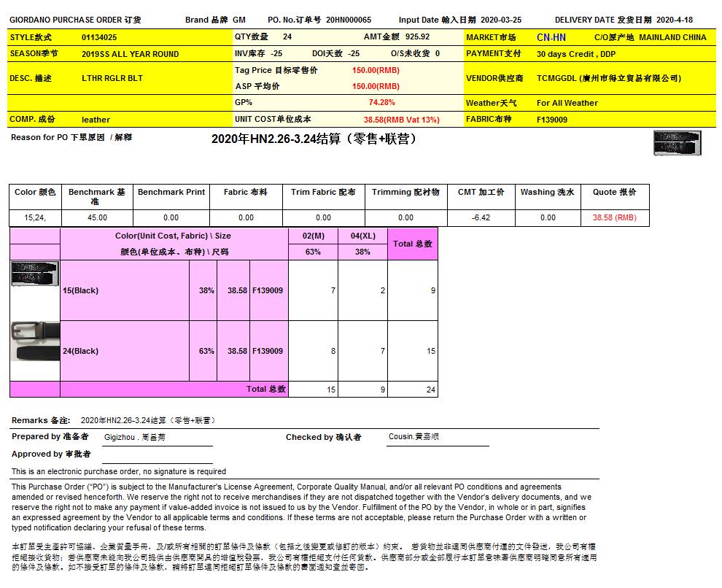Select the vendor name TCMGGDL
This screenshot has width=722, height=588.
(x=608, y=78)
